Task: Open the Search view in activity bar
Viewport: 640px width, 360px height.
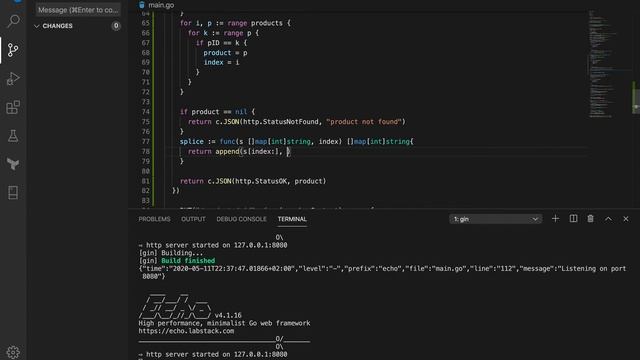Action: pyautogui.click(x=13, y=21)
